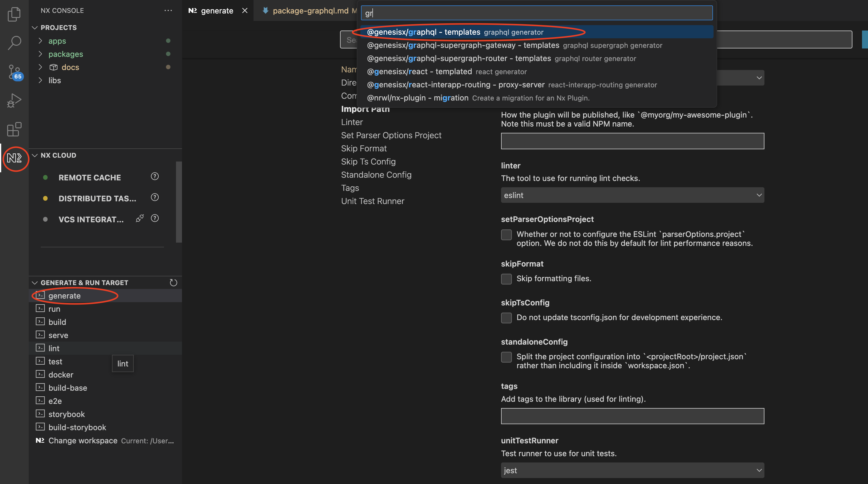868x484 pixels.
Task: Click terminal icon beside run target
Action: (40, 308)
